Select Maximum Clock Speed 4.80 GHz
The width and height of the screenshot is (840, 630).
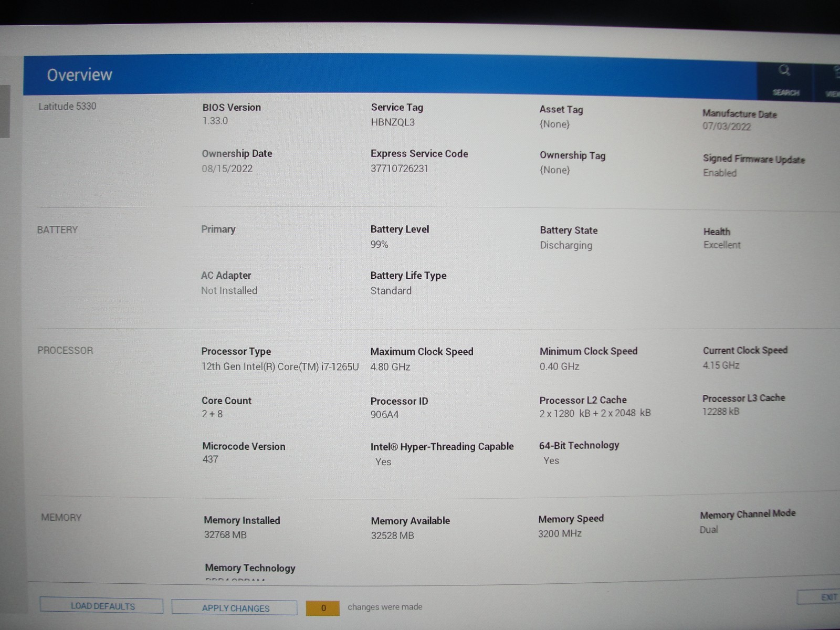390,367
